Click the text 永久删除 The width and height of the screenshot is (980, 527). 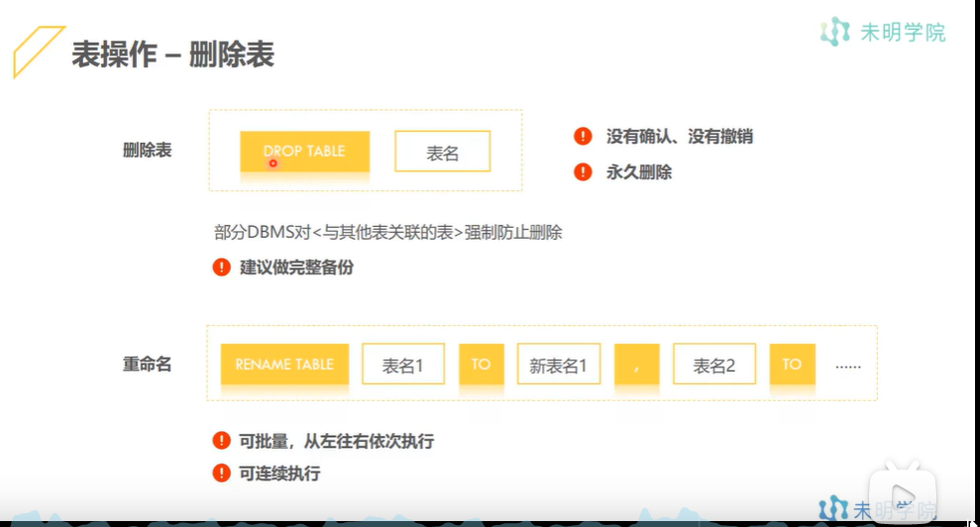click(x=639, y=172)
